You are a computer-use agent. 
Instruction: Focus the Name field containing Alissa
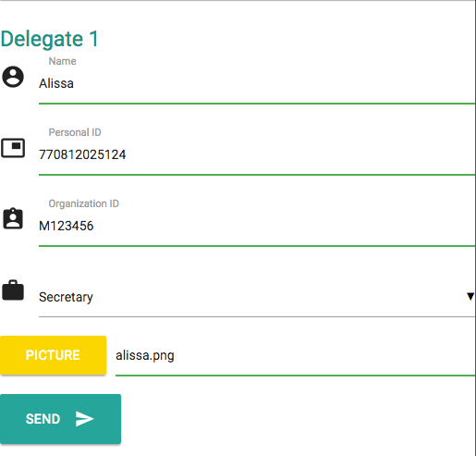pyautogui.click(x=257, y=83)
